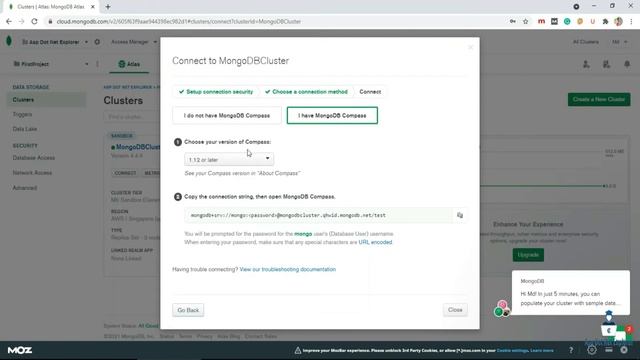
Task: Open the organization settings gear icon
Action: (x=97, y=42)
